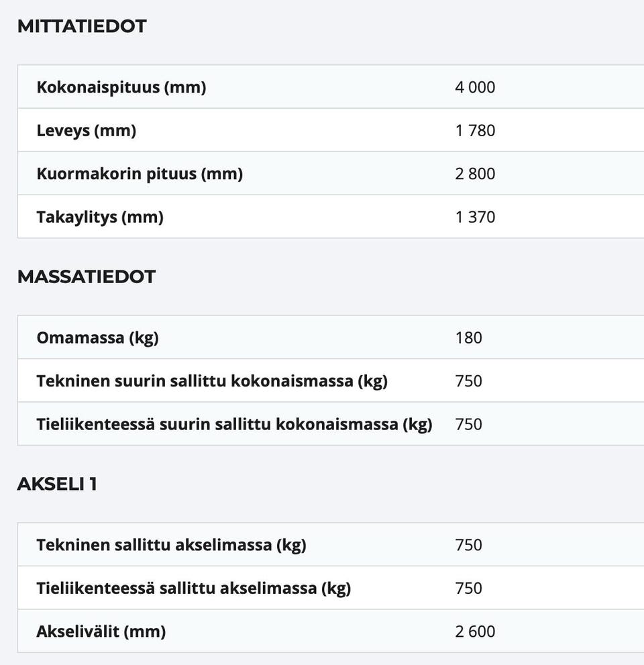The height and width of the screenshot is (665, 644).
Task: Click the MASSATIEDOT section heading
Action: [87, 276]
